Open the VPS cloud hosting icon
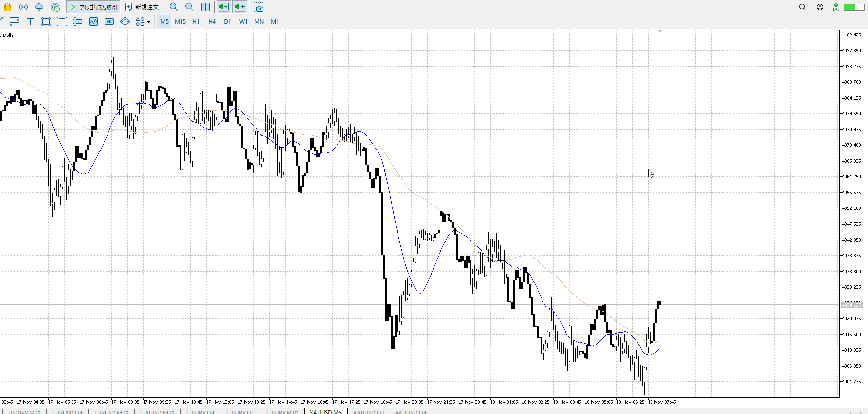 (39, 7)
